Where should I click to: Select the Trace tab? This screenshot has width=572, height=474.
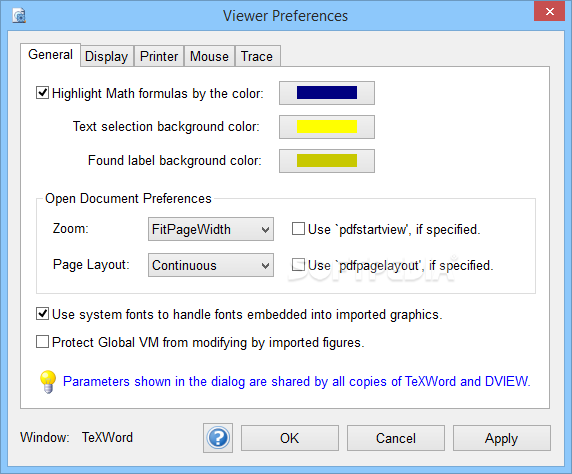click(x=257, y=56)
